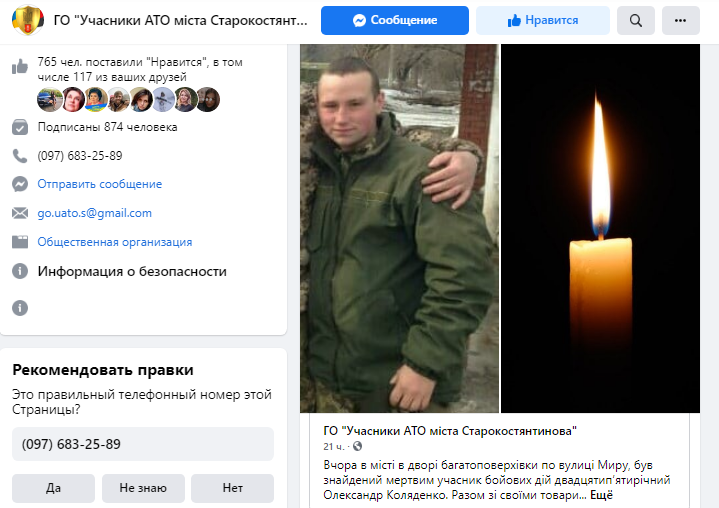
Task: Expand post text with Ещё
Action: [x=601, y=495]
